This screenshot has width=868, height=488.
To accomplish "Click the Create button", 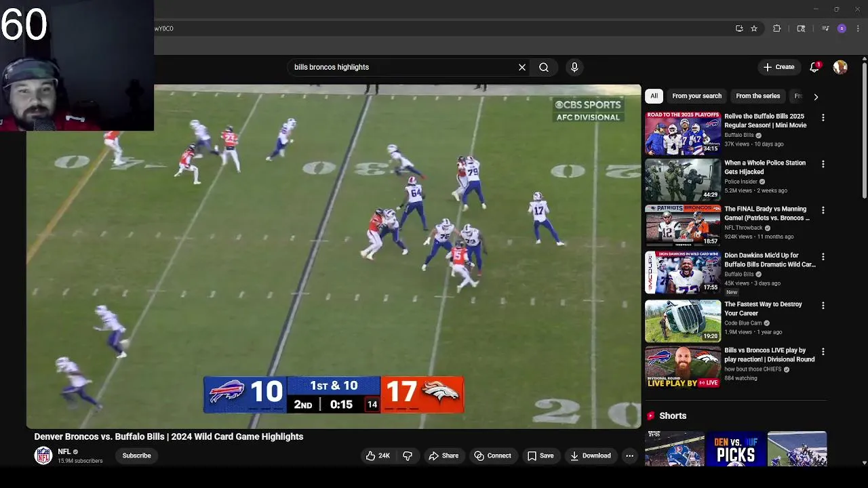I will click(778, 67).
